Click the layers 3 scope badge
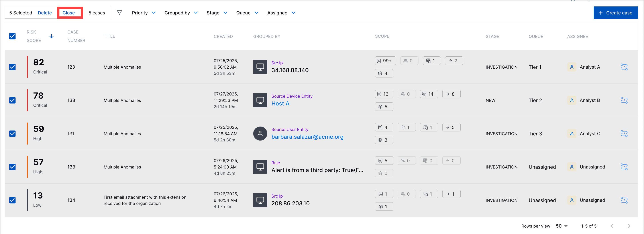The height and width of the screenshot is (234, 644). pos(384,140)
